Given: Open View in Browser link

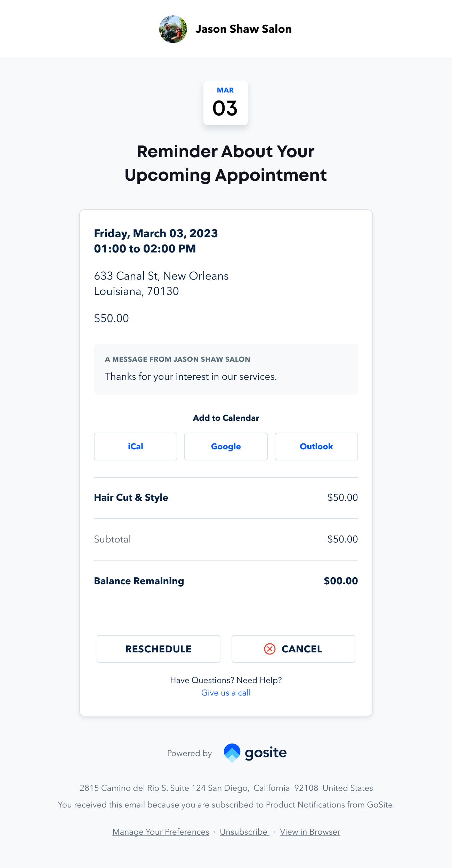Looking at the screenshot, I should click(x=310, y=832).
